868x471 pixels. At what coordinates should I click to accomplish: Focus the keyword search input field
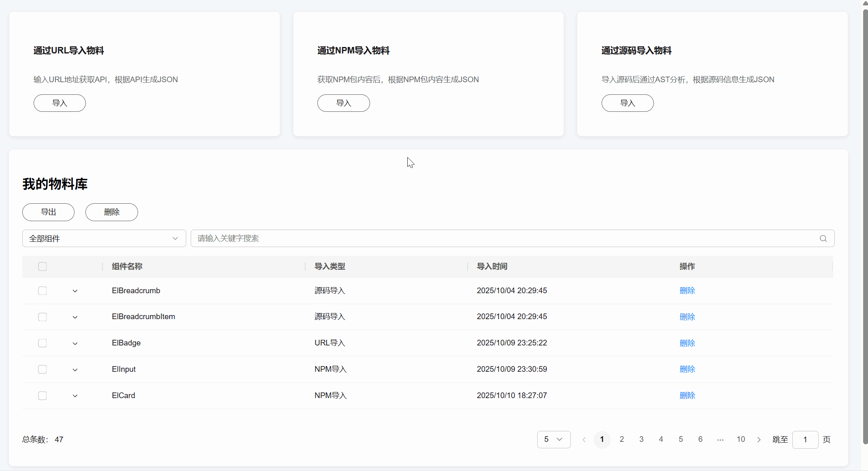502,239
